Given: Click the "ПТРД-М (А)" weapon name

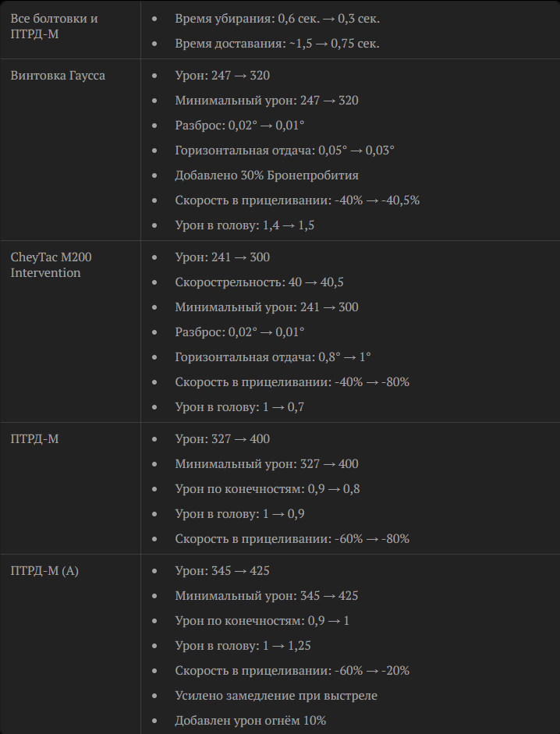Looking at the screenshot, I should pos(44,570).
